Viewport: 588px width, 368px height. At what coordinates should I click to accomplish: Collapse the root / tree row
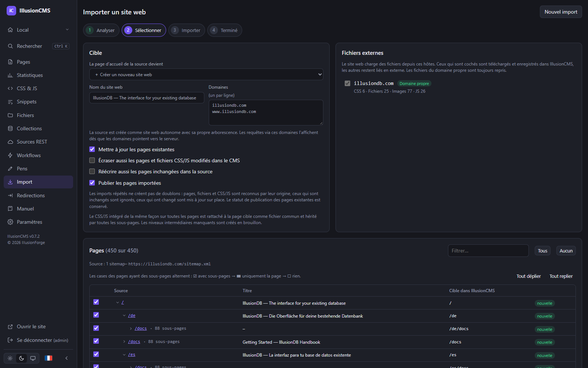[118, 302]
